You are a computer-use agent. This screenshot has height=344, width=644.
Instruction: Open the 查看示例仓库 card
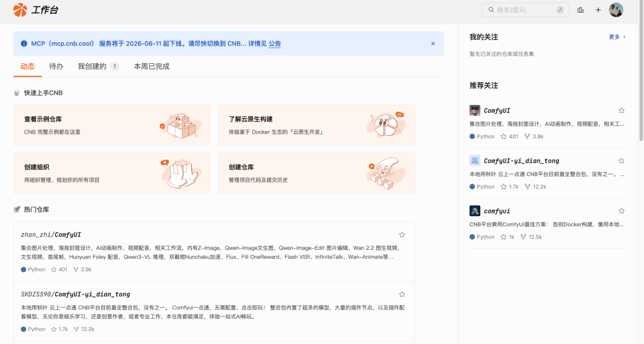pos(112,126)
